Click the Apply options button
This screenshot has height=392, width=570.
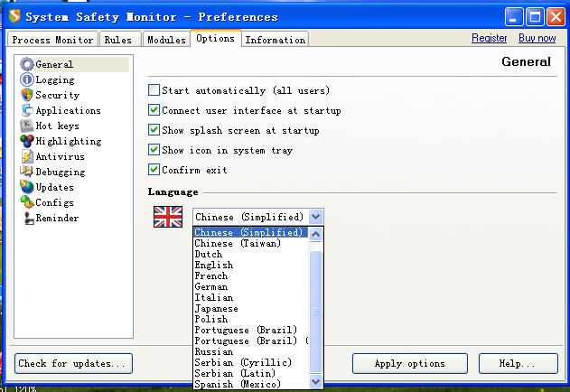(410, 363)
